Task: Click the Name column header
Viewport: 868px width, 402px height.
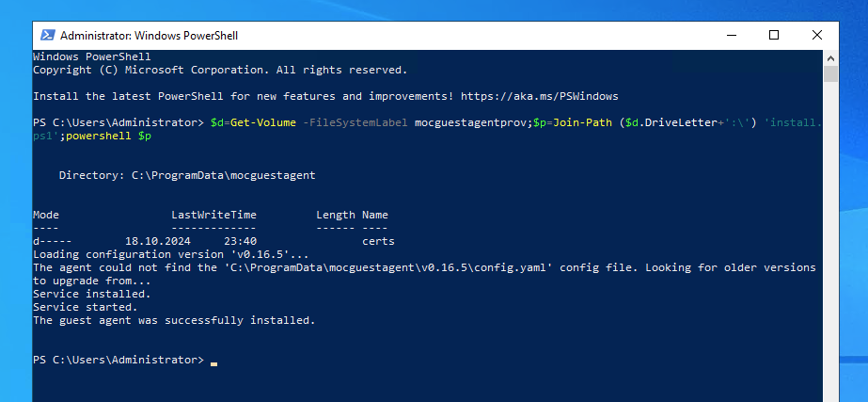Action: click(x=375, y=215)
